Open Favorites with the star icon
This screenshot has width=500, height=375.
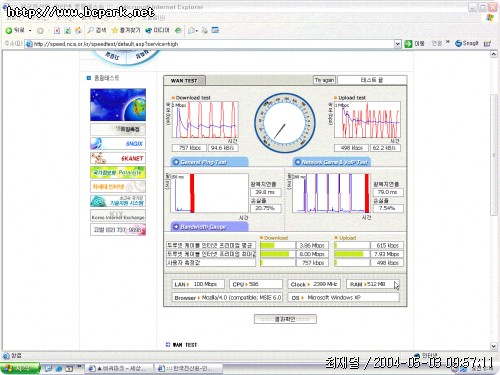tap(126, 30)
